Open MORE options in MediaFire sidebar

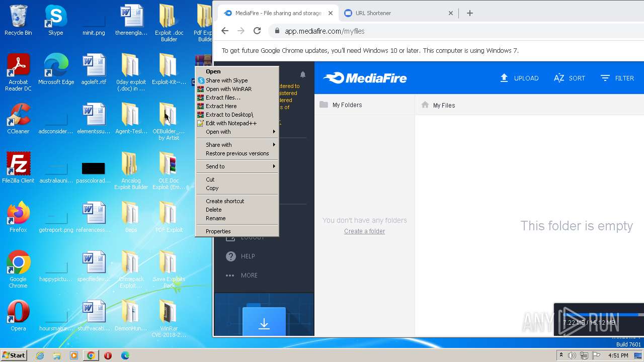pyautogui.click(x=242, y=276)
